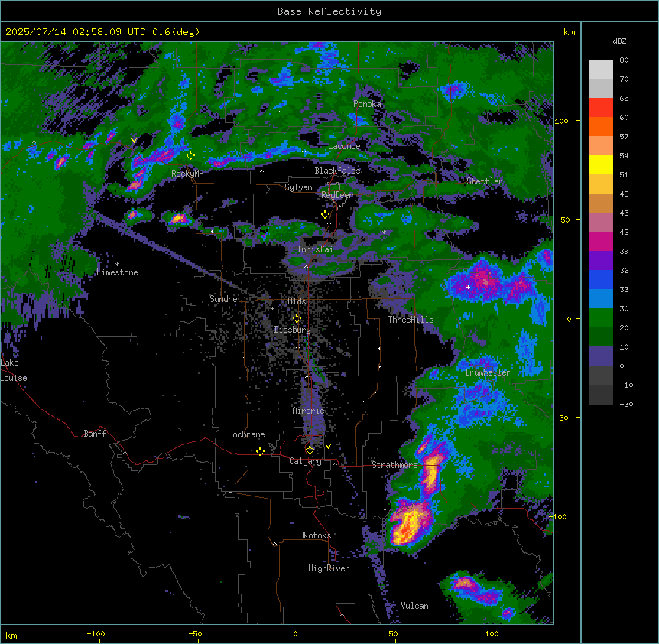
Task: Click the Blackfalds label
Action: (x=337, y=171)
